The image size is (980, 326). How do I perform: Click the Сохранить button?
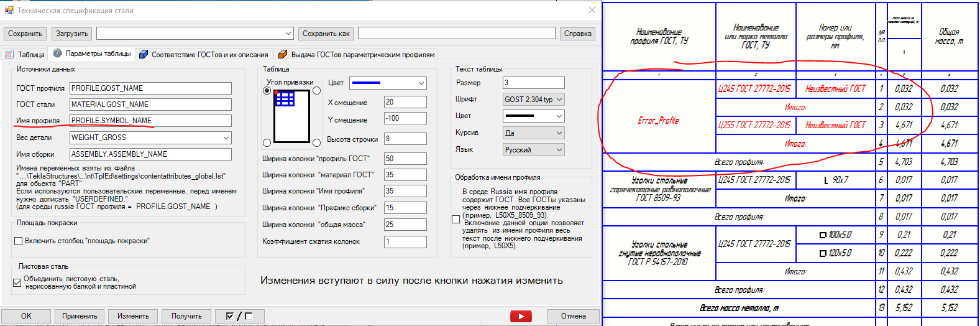pos(25,34)
